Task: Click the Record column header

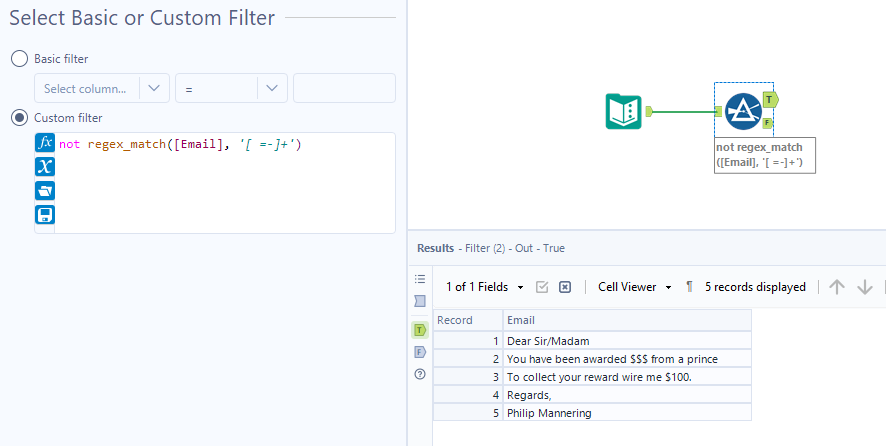Action: click(x=467, y=320)
